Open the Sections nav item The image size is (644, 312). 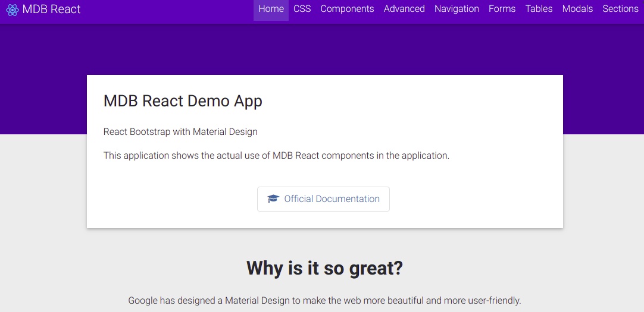pyautogui.click(x=620, y=8)
